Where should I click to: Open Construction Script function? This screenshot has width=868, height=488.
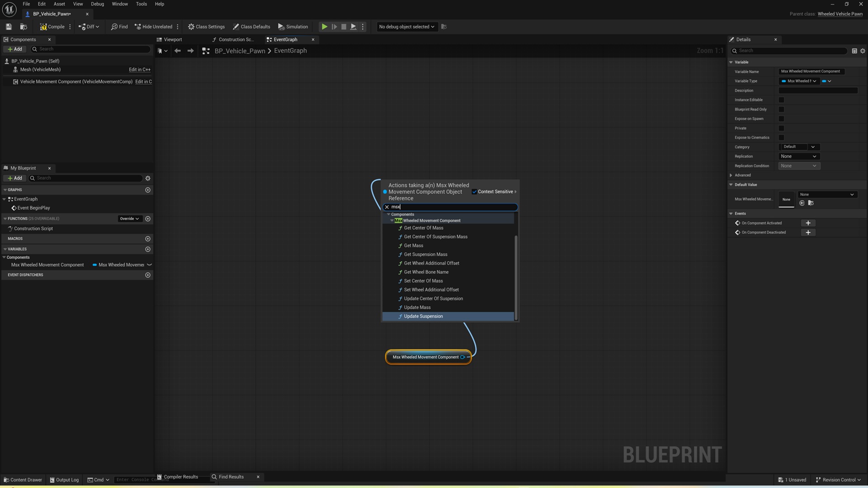click(33, 229)
